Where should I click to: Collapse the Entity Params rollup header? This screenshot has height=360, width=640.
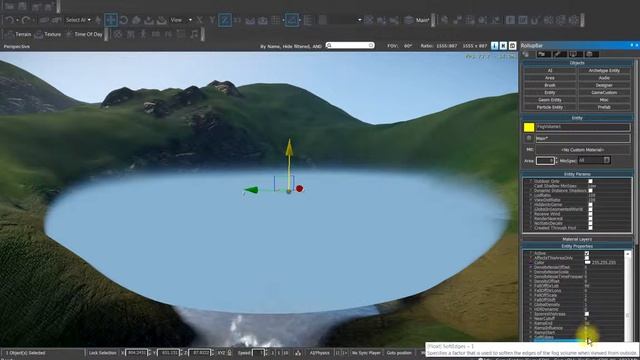pos(577,174)
